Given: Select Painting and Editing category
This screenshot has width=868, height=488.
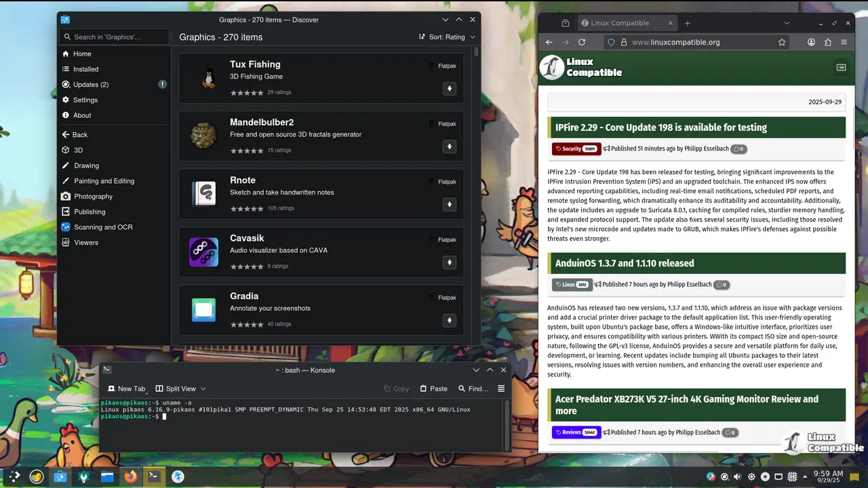Looking at the screenshot, I should click(104, 181).
